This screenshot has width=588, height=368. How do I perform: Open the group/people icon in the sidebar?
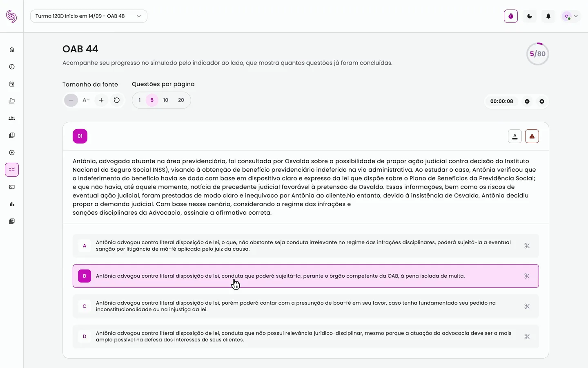(x=12, y=118)
